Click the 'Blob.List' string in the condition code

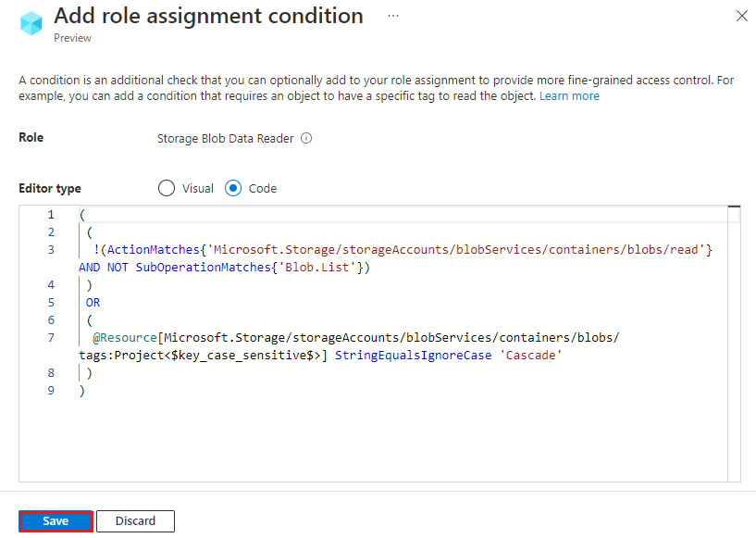[x=319, y=267]
